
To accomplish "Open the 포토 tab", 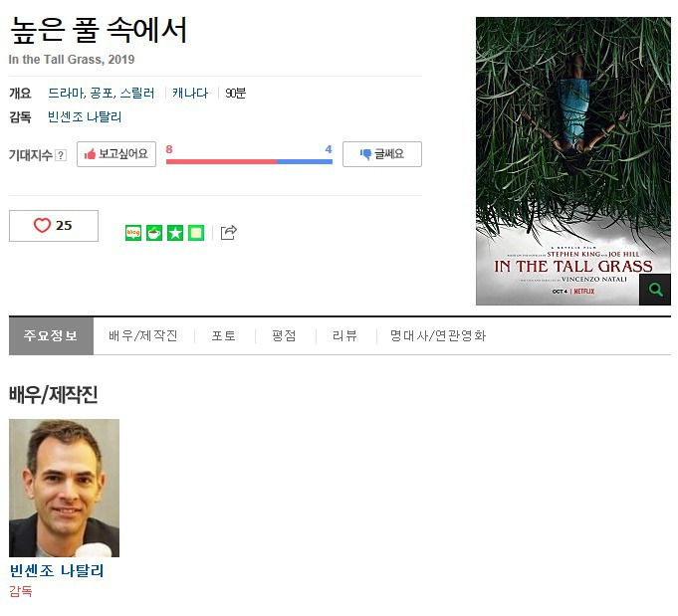I will [224, 336].
